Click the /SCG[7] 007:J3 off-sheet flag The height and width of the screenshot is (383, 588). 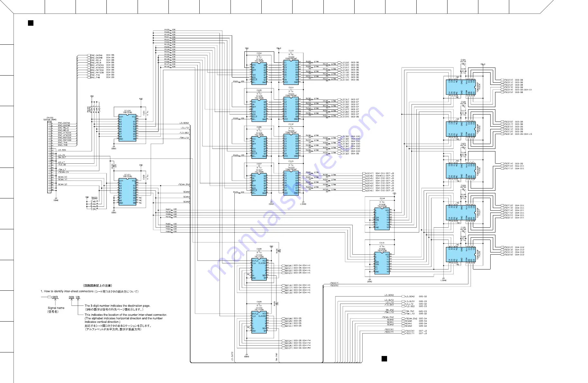pos(414,333)
